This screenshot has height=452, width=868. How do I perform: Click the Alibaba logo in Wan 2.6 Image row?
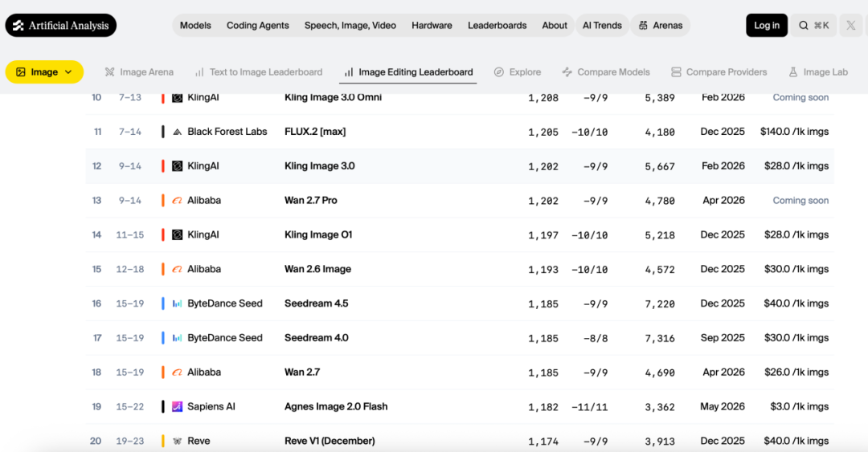click(x=177, y=269)
